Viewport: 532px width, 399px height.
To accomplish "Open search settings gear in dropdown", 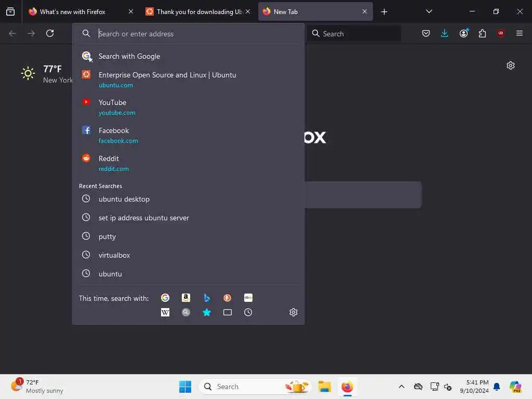I will [294, 312].
